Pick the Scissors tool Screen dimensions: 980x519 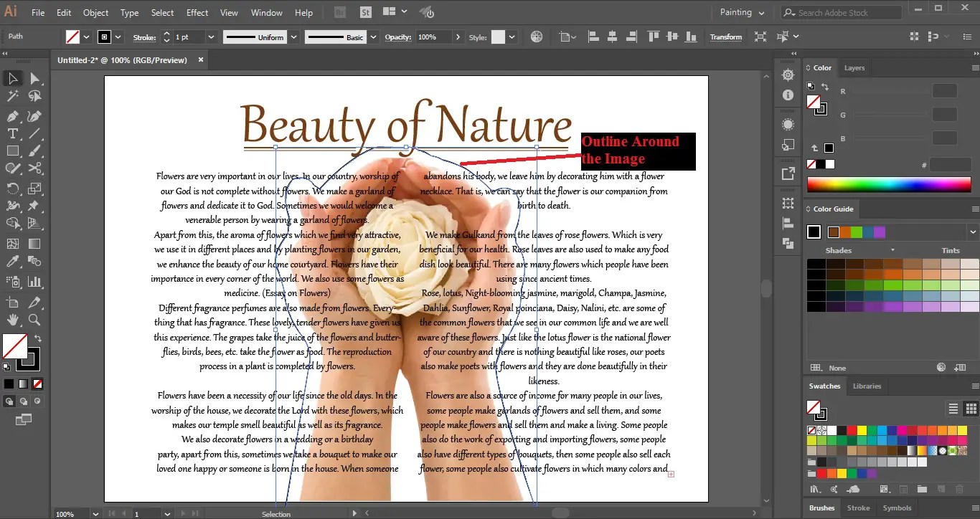(x=34, y=168)
